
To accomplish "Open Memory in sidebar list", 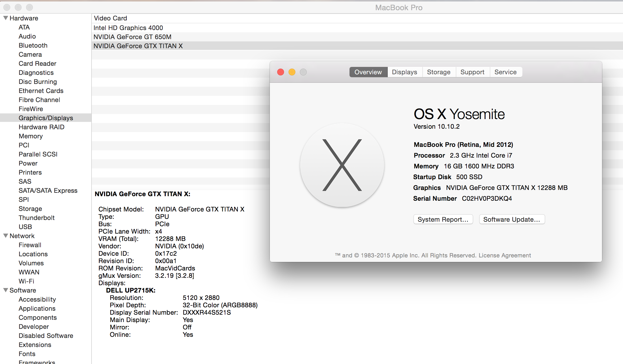I will click(31, 136).
